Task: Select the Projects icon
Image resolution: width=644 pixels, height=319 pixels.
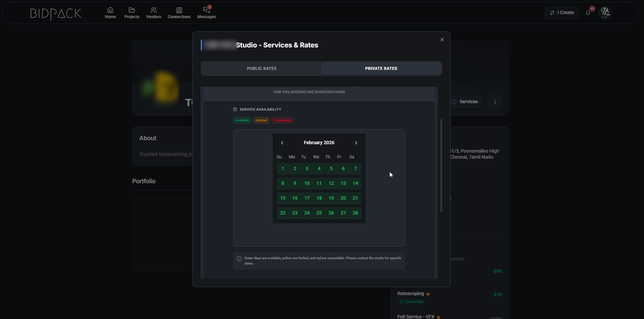Action: pos(131,12)
